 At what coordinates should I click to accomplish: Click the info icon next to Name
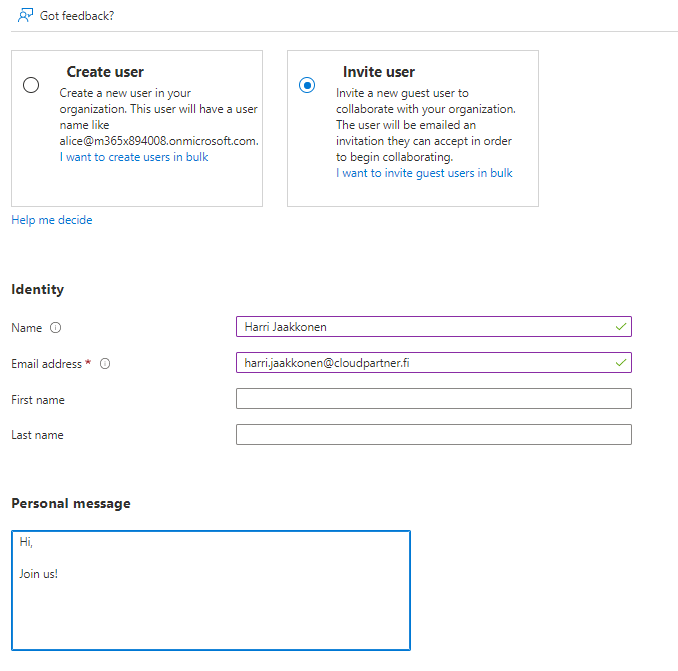click(x=56, y=328)
